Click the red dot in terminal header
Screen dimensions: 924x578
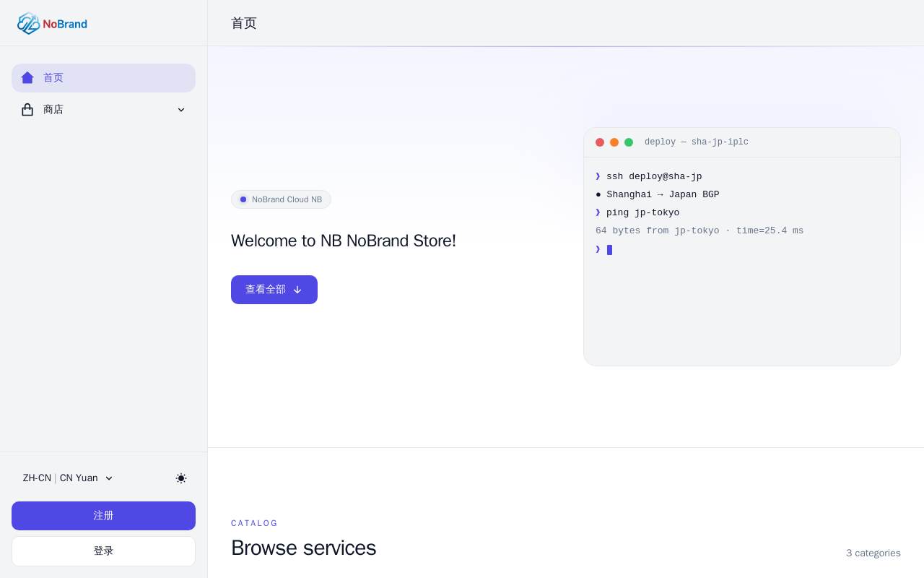click(x=600, y=142)
